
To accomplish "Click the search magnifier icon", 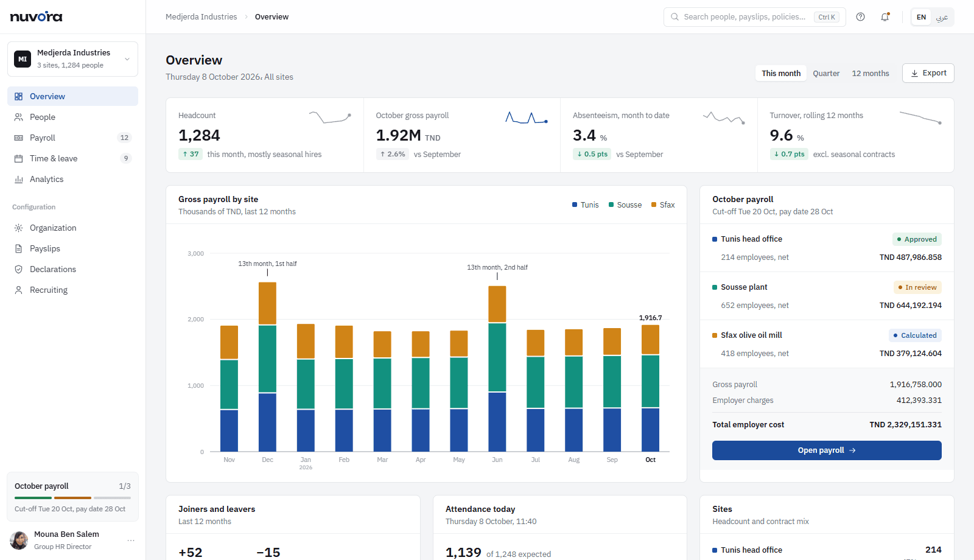I will [x=674, y=17].
